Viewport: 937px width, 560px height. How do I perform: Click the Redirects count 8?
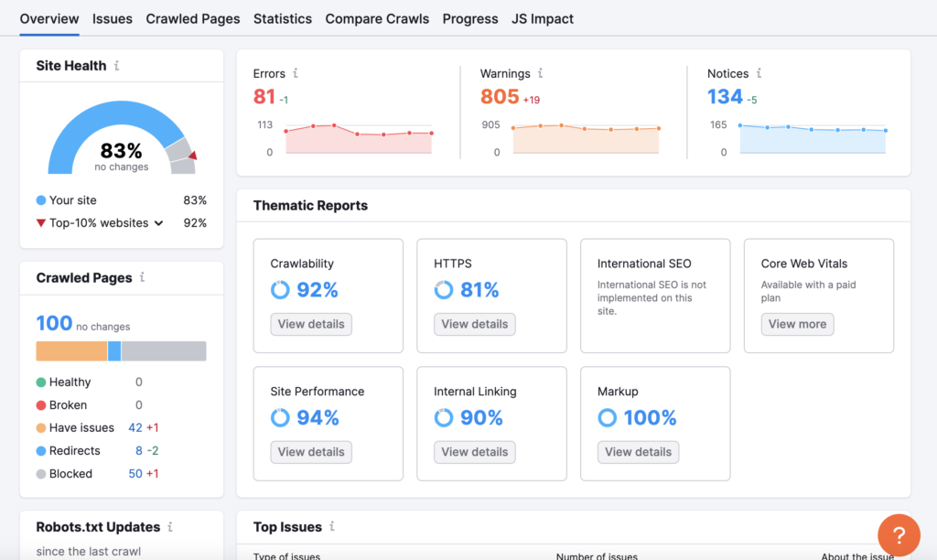click(139, 450)
